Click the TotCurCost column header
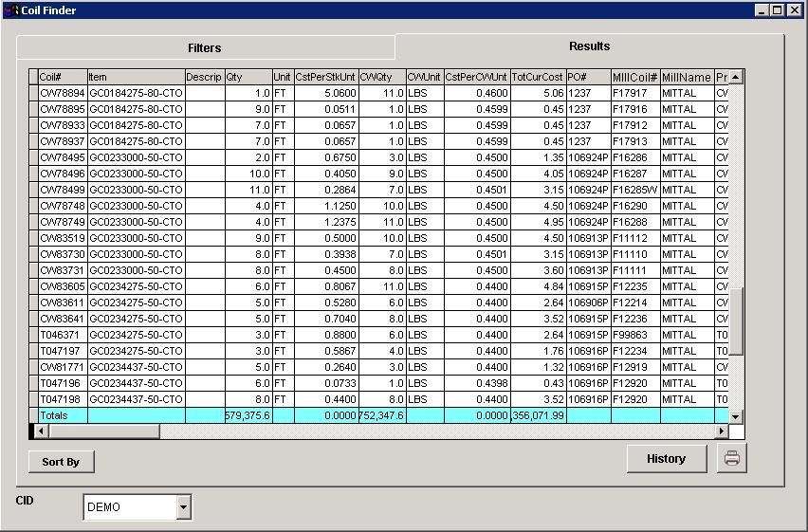 pos(538,77)
